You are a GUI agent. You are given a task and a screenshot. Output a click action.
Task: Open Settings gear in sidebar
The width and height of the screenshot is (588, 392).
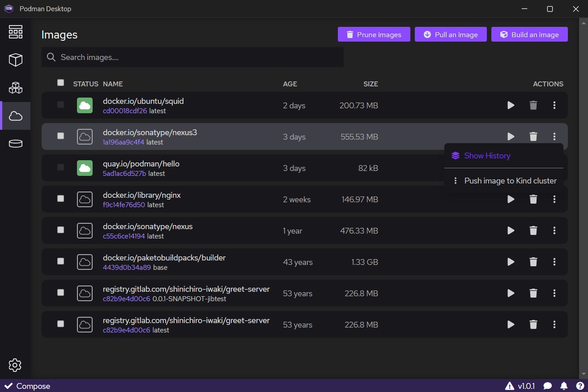[x=15, y=365]
